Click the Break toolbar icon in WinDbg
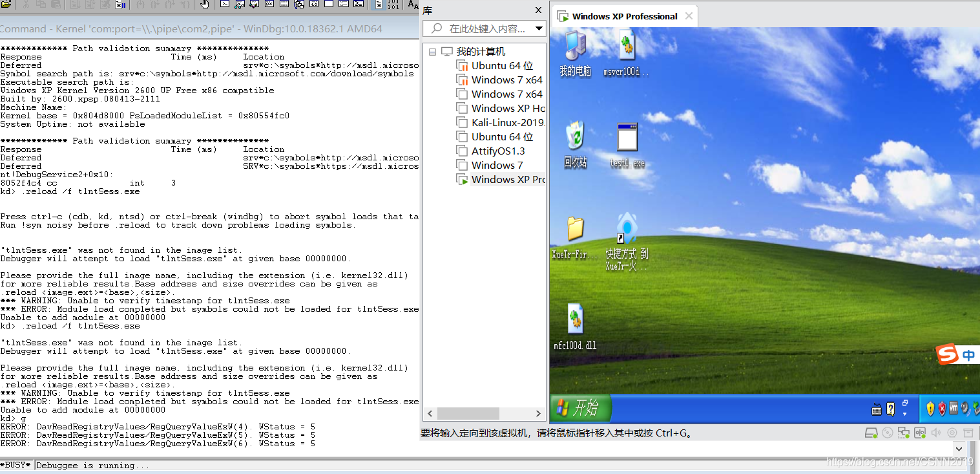The height and width of the screenshot is (474, 980). 121,5
